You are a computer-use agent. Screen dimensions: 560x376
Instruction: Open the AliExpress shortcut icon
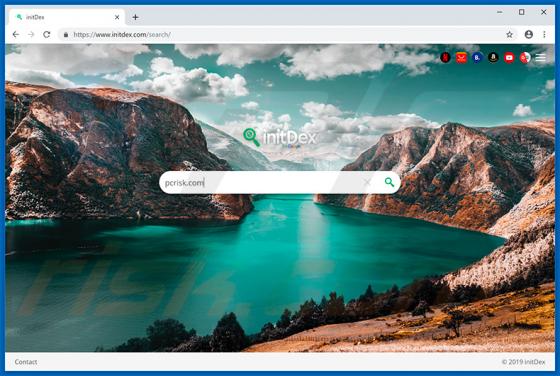461,57
